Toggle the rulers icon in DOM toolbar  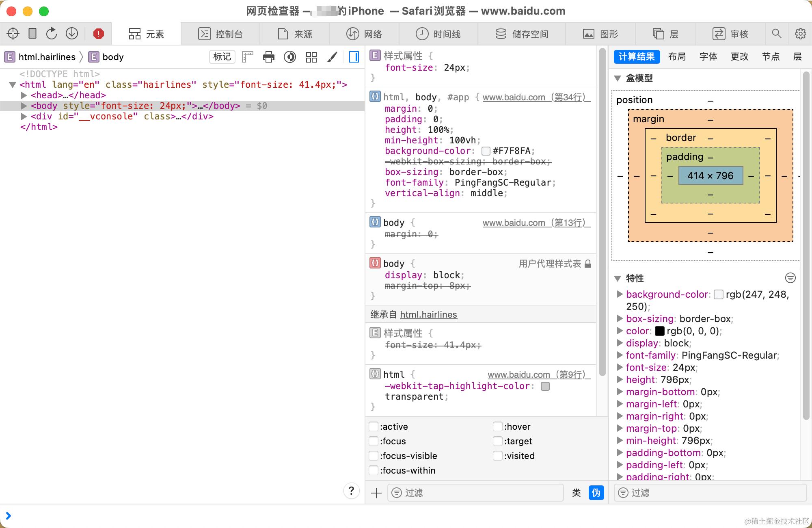pyautogui.click(x=247, y=57)
